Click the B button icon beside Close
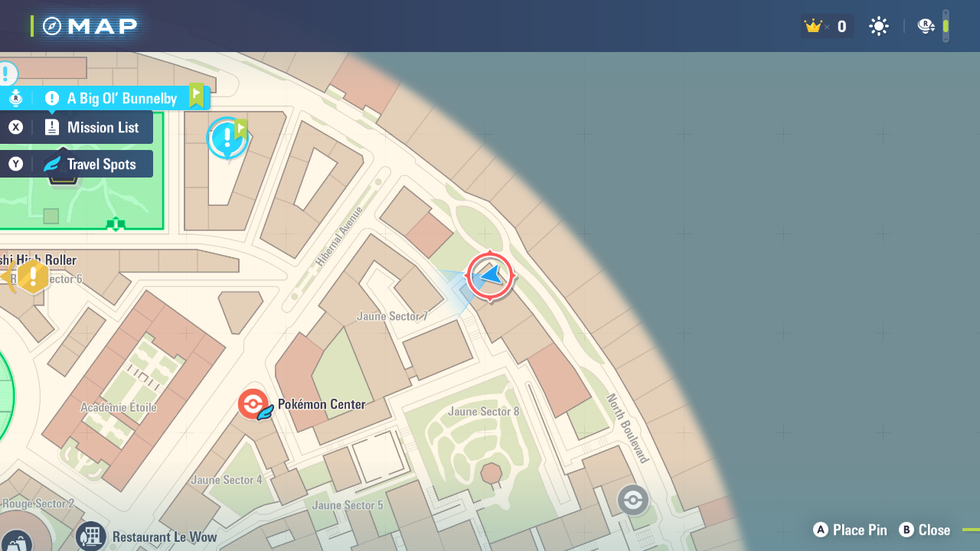980x551 pixels. click(906, 530)
